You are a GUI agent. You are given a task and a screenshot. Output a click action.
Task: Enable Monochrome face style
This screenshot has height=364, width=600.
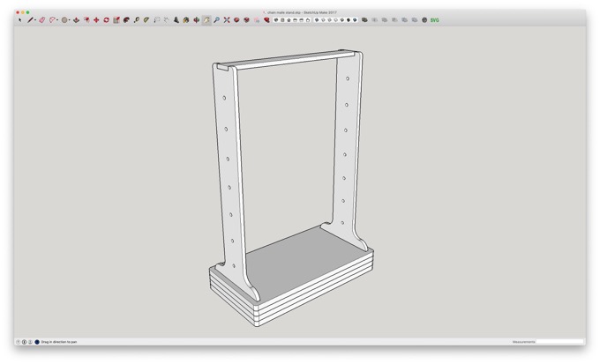355,20
